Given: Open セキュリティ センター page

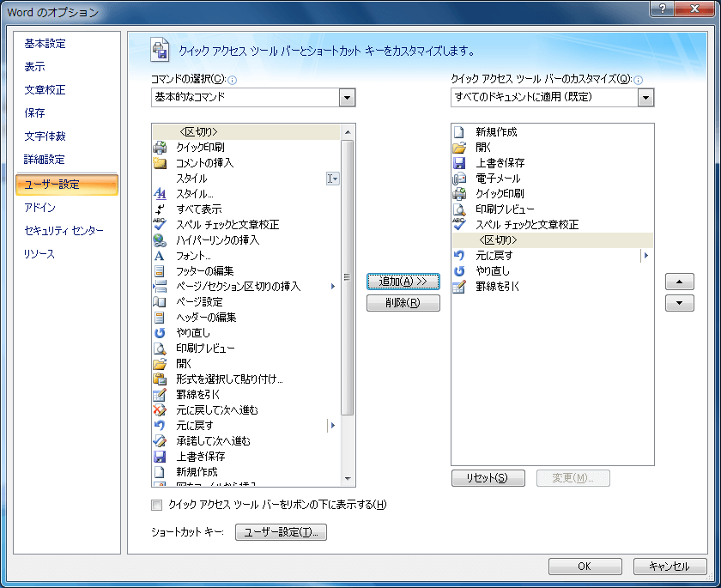Looking at the screenshot, I should [x=64, y=230].
